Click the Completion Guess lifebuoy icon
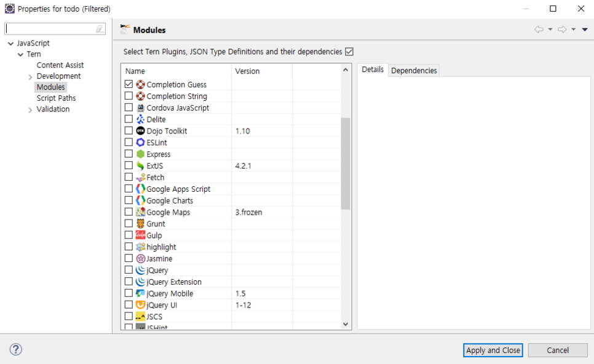The width and height of the screenshot is (594, 364). coord(141,84)
